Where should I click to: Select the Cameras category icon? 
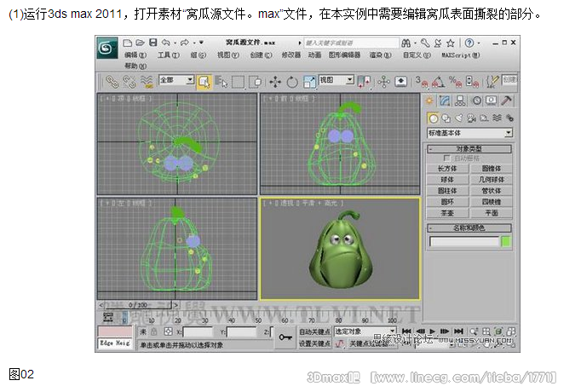[x=471, y=118]
